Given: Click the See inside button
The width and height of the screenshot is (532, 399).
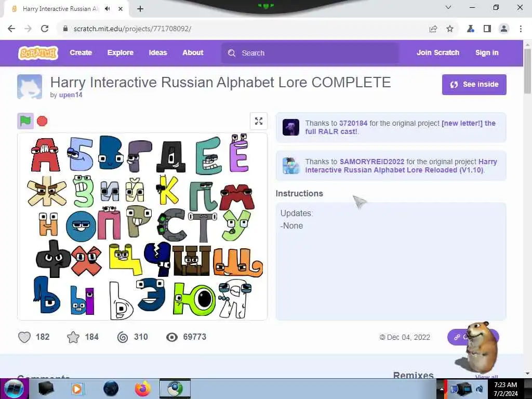Looking at the screenshot, I should pos(474,85).
